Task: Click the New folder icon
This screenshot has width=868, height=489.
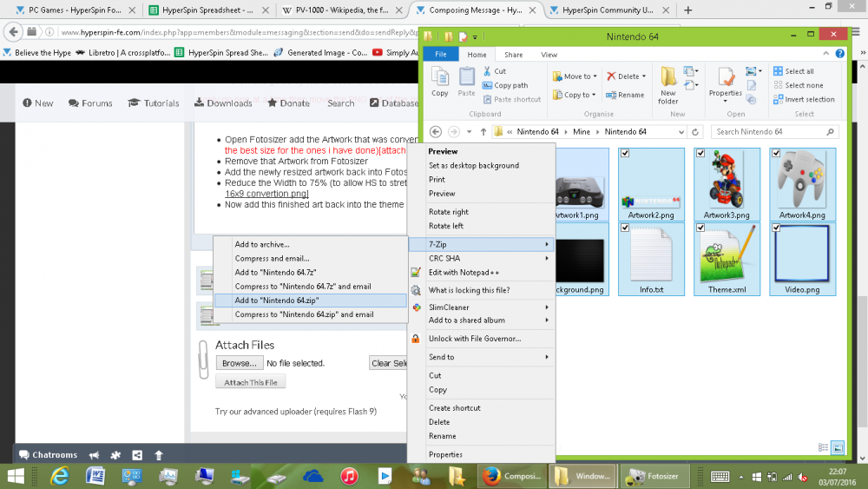Action: point(667,78)
